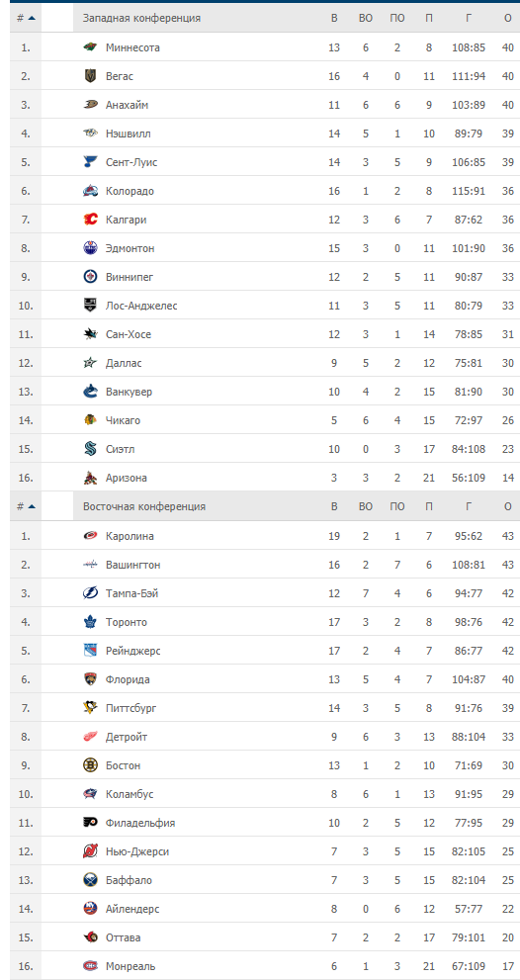
Task: Open the Вашингтон team link
Action: pyautogui.click(x=133, y=565)
